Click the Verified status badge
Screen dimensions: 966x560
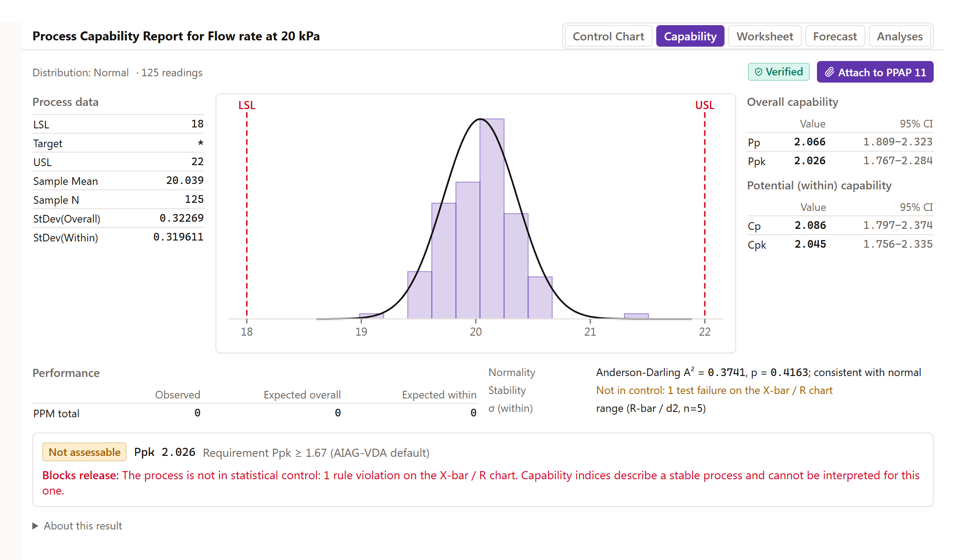click(x=778, y=72)
